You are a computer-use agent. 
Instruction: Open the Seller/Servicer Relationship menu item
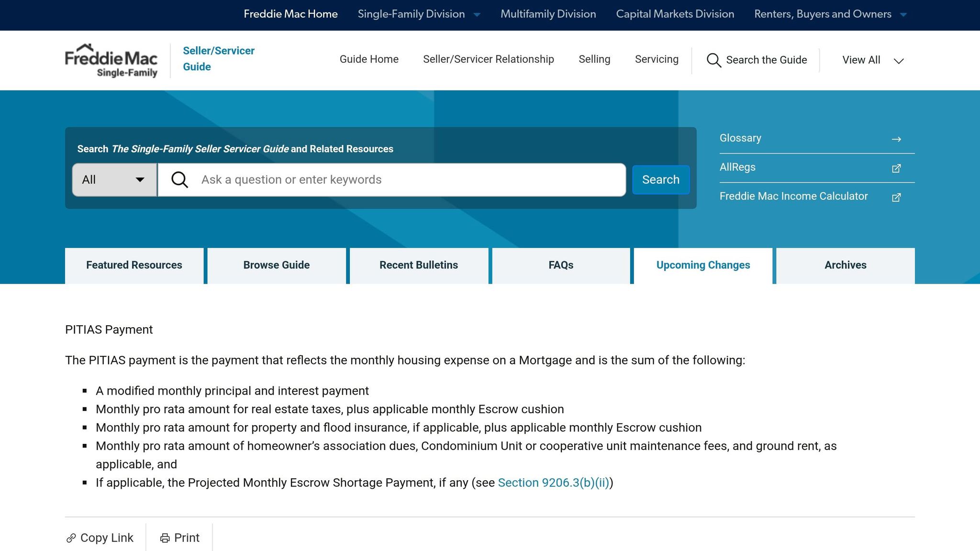[488, 59]
